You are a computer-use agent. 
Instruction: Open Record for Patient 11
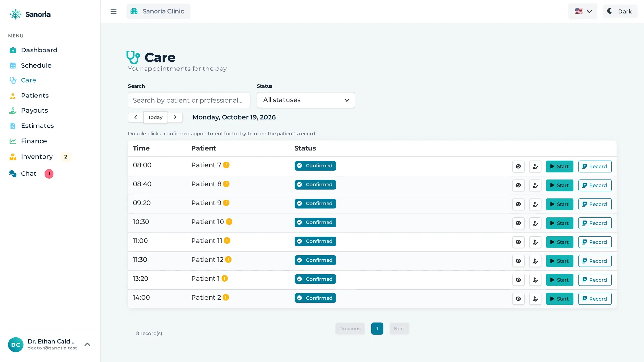595,242
